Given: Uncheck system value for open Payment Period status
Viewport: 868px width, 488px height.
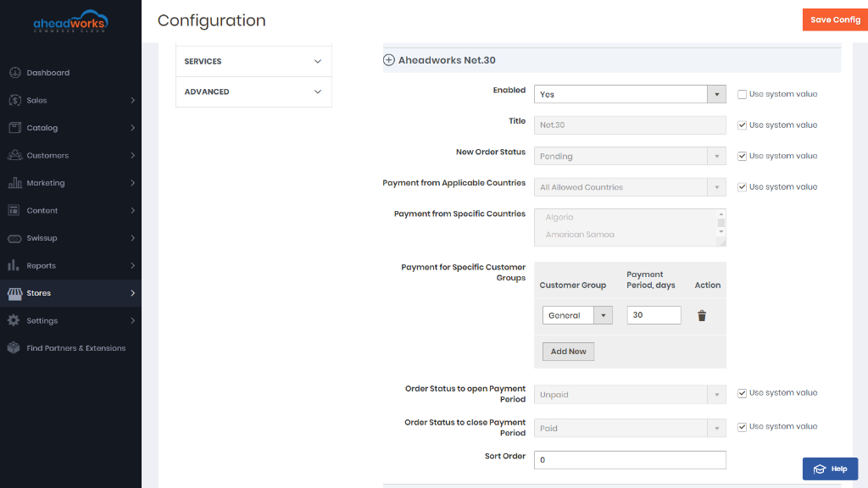Looking at the screenshot, I should coord(742,393).
